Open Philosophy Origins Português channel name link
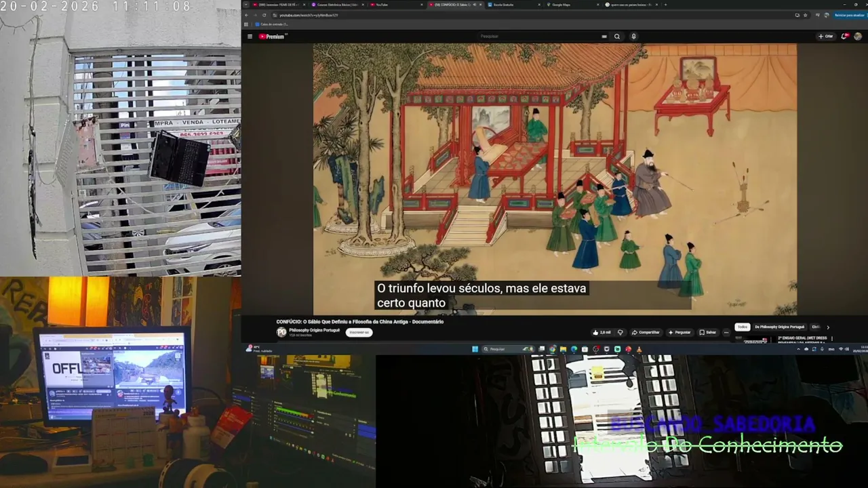 point(314,330)
